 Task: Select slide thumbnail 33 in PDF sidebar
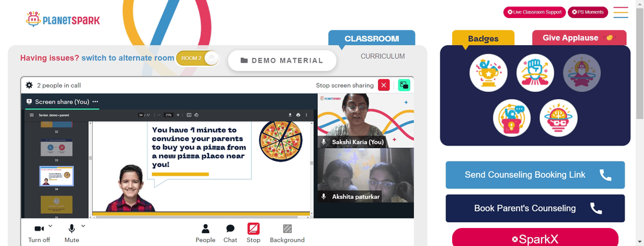click(x=56, y=147)
